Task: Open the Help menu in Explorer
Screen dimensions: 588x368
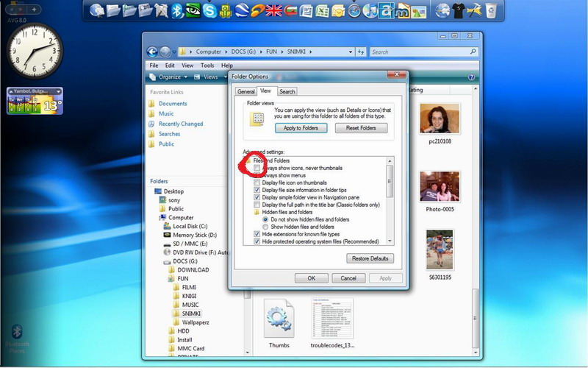Action: click(x=227, y=66)
